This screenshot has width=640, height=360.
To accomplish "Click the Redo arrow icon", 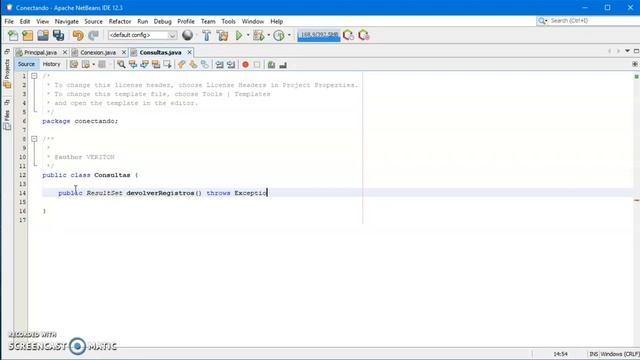I will 93,36.
